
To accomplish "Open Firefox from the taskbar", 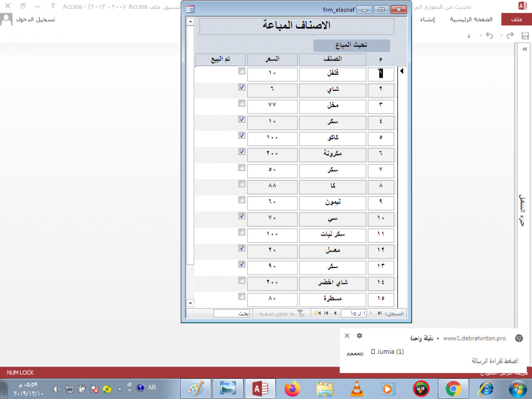I will (292, 389).
